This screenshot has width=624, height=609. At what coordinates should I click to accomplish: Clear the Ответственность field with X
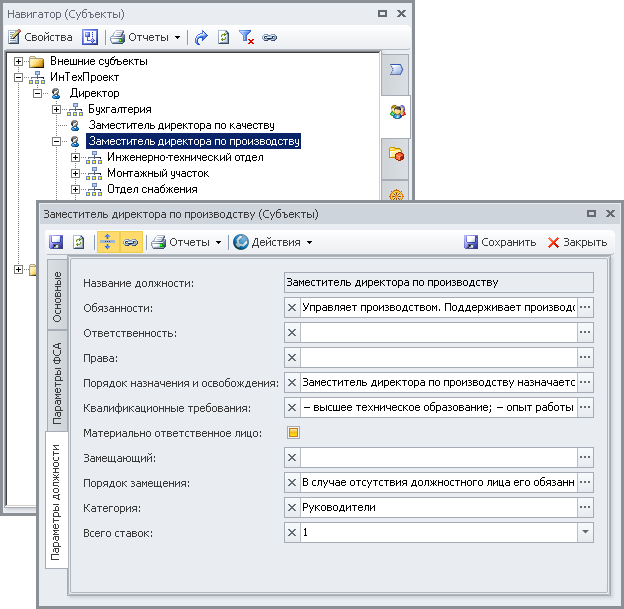pyautogui.click(x=292, y=333)
